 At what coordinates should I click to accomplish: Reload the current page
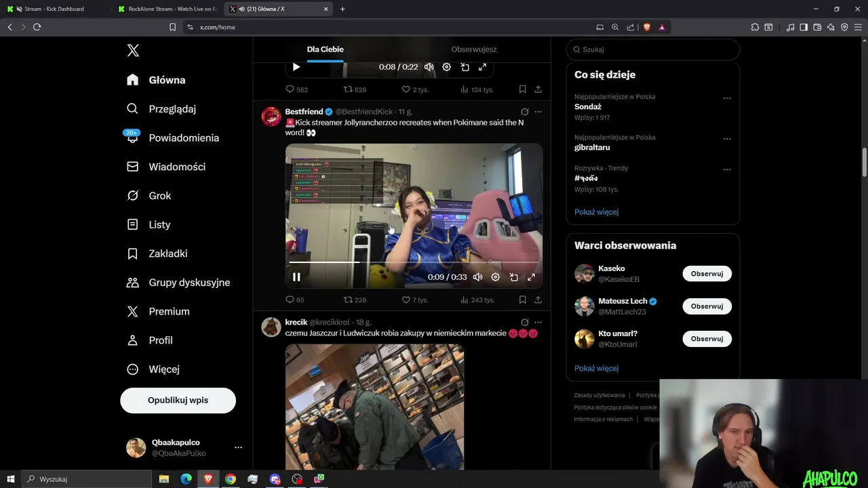(37, 27)
